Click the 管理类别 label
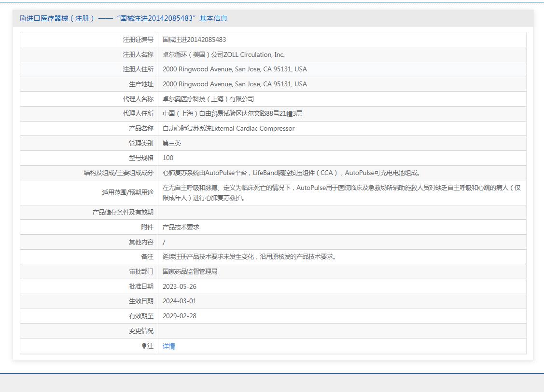Screen dimensions: 544x392 coord(141,143)
